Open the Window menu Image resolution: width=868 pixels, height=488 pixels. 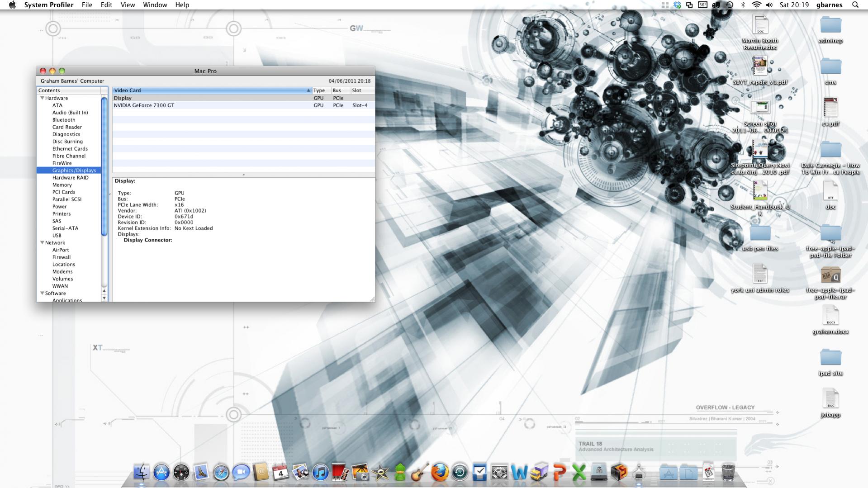155,5
